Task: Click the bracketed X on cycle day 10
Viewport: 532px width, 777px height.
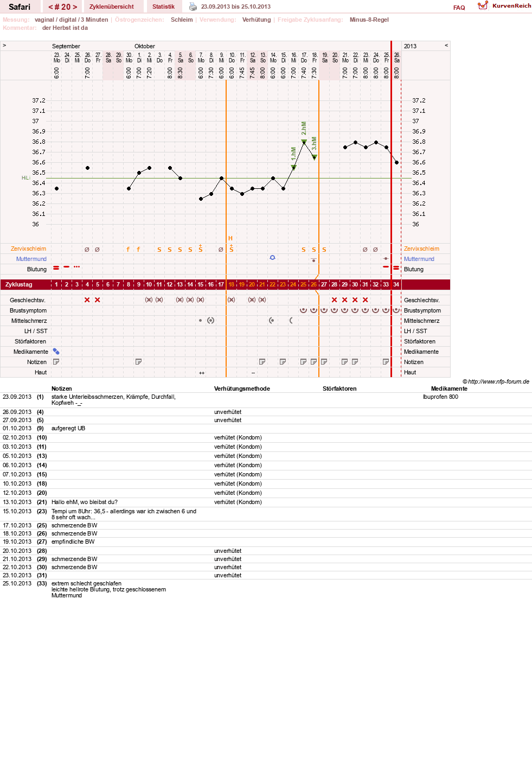Action: (x=149, y=300)
